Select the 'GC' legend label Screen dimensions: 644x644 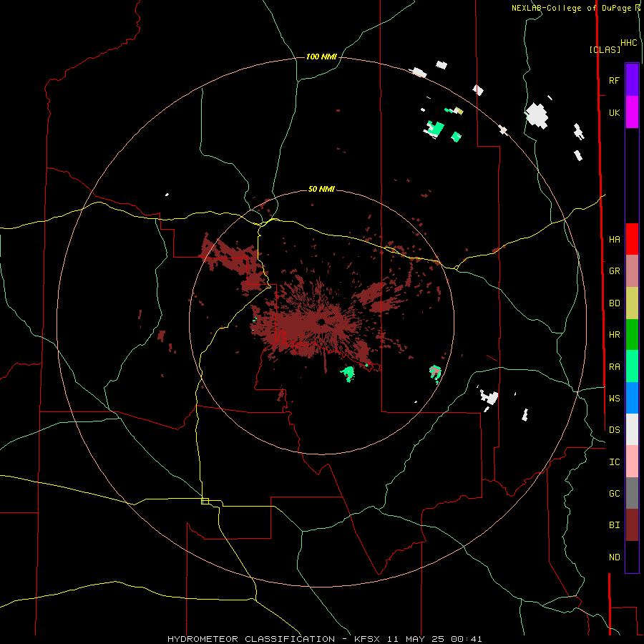click(614, 494)
